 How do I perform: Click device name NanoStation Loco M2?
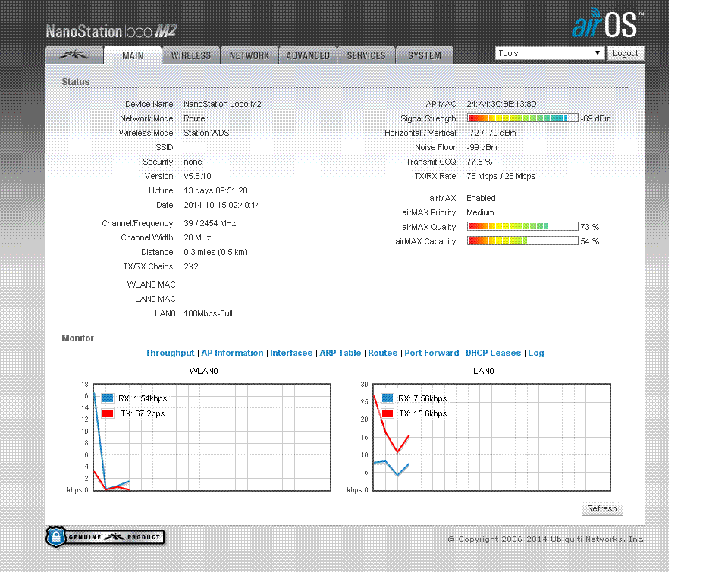pos(222,104)
